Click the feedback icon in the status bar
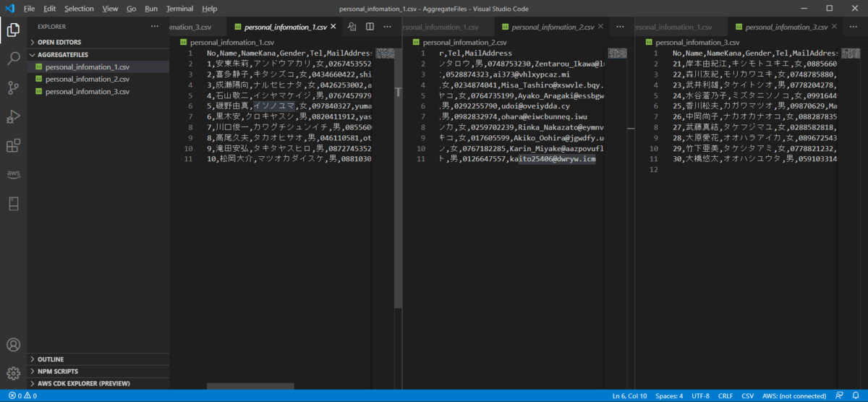The image size is (868, 402). point(841,395)
